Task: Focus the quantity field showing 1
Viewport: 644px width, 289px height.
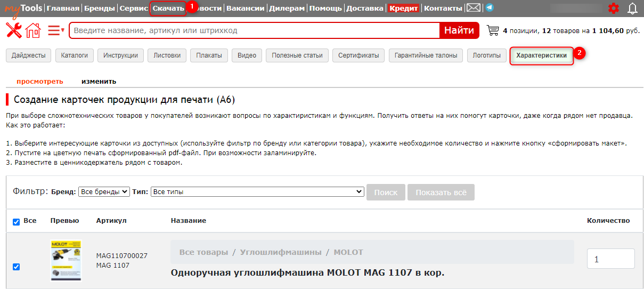Action: tap(610, 259)
